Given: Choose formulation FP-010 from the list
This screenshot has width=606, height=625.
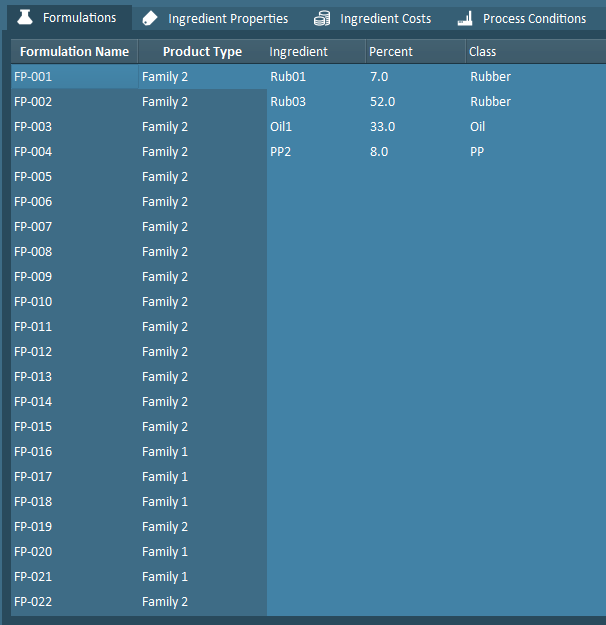Looking at the screenshot, I should coord(34,302).
